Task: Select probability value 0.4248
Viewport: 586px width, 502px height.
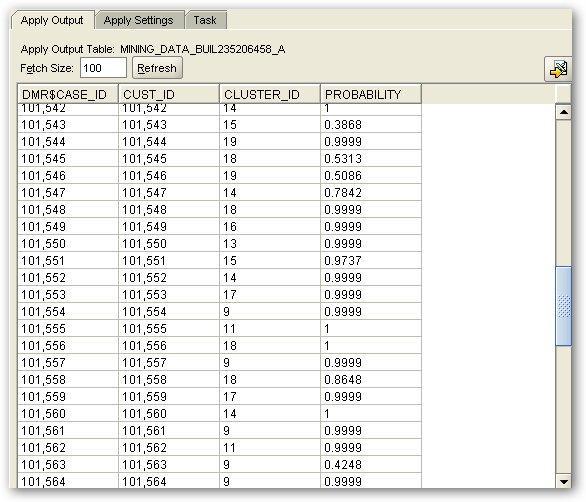Action: pos(371,465)
